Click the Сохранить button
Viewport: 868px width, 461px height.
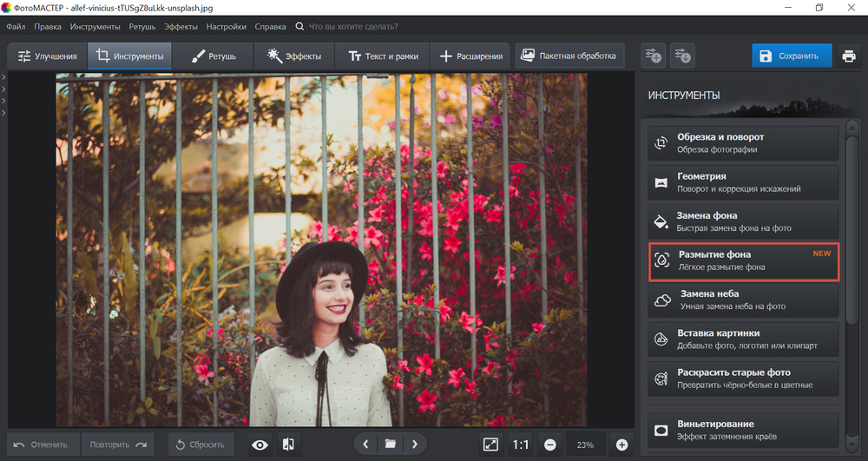click(791, 56)
